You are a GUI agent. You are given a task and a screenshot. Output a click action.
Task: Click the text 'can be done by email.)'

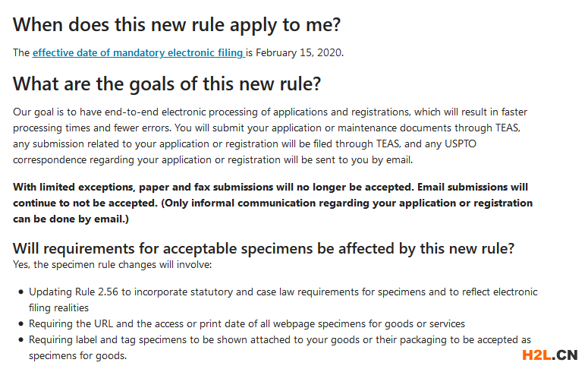coord(71,219)
